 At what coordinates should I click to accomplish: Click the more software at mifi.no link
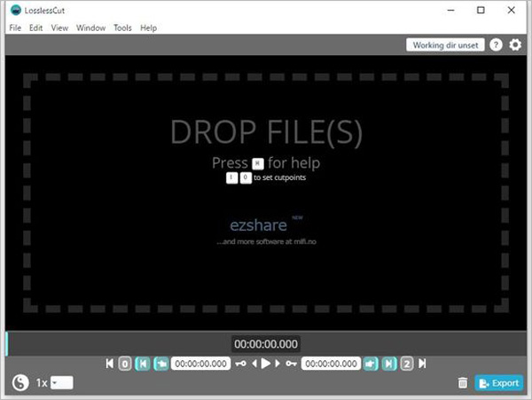point(266,241)
